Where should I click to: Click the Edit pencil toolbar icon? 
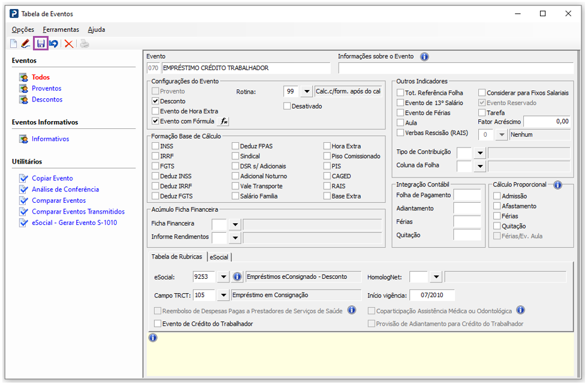click(26, 44)
